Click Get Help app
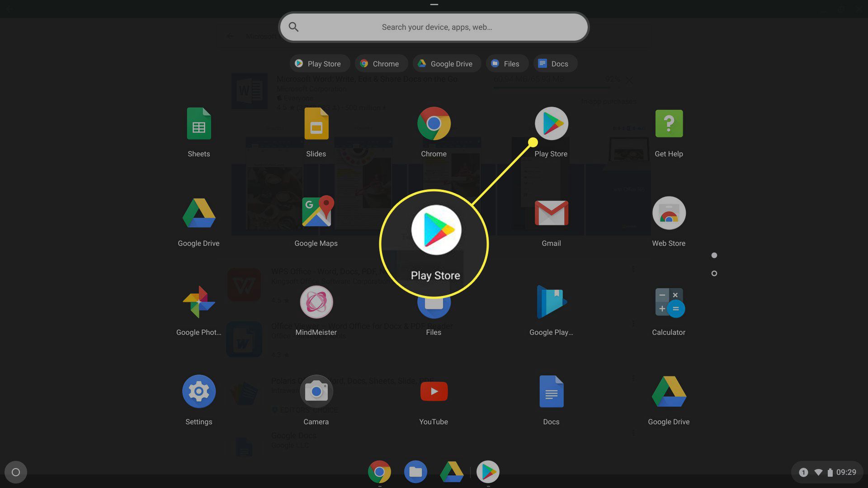Screen dimensions: 868x488 point(668,131)
